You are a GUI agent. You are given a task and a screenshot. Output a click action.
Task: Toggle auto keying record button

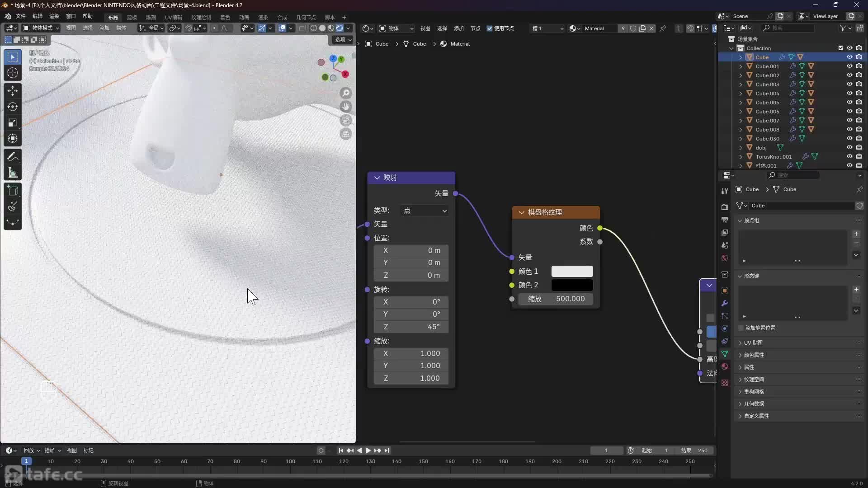coord(321,450)
